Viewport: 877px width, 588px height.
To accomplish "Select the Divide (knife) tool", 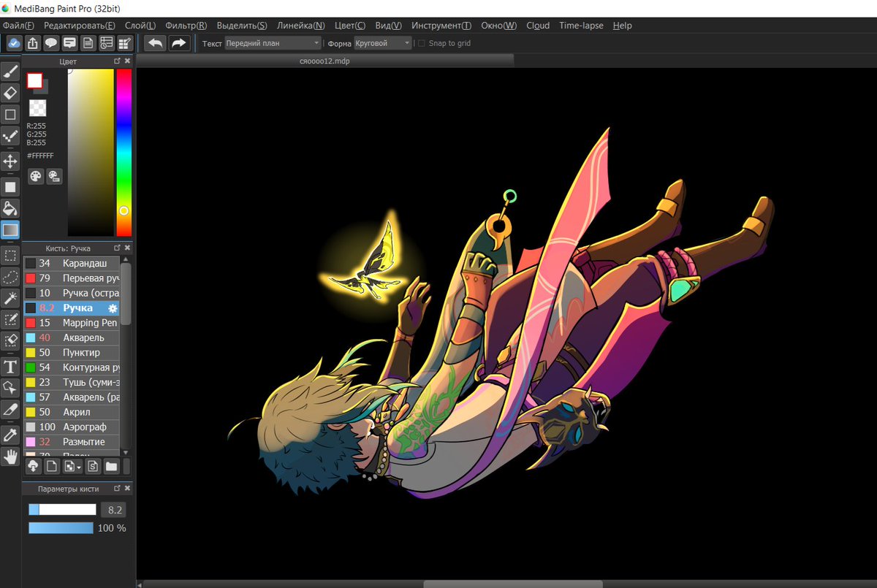I will tap(10, 409).
